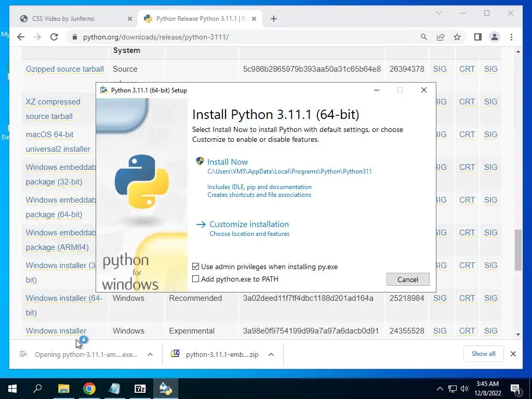This screenshot has width=532, height=399.
Task: Click the volume speaker tray icon
Action: pyautogui.click(x=464, y=389)
